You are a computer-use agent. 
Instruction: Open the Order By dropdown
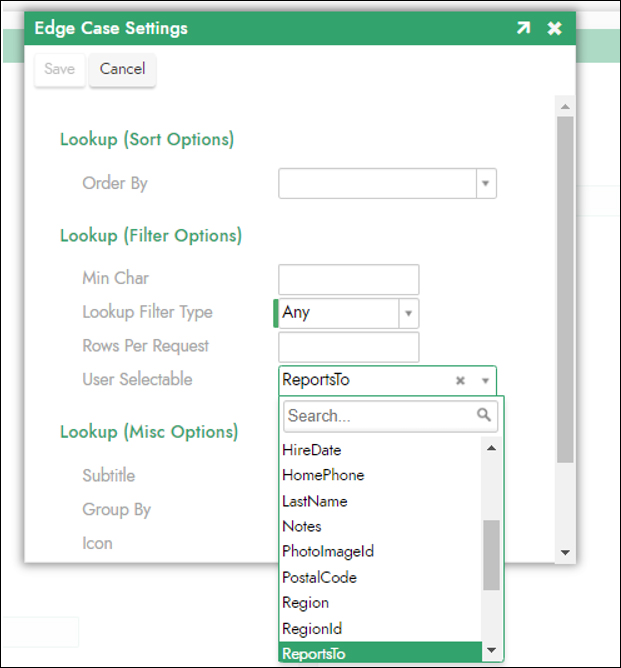click(485, 184)
